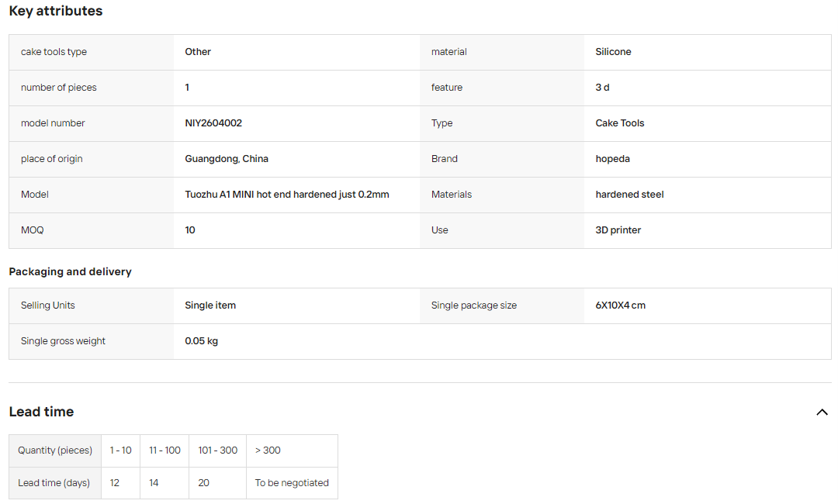Select 'Tuozhu A1 MINI hot end' value

287,195
